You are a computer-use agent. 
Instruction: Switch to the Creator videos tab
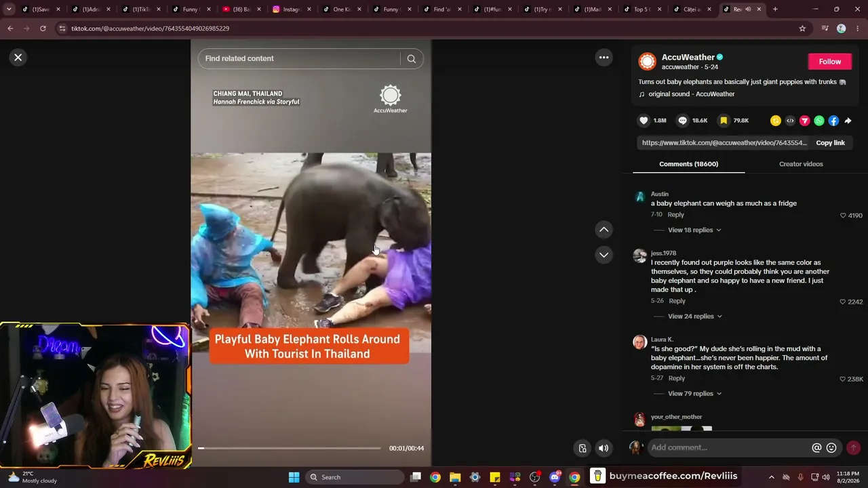801,164
